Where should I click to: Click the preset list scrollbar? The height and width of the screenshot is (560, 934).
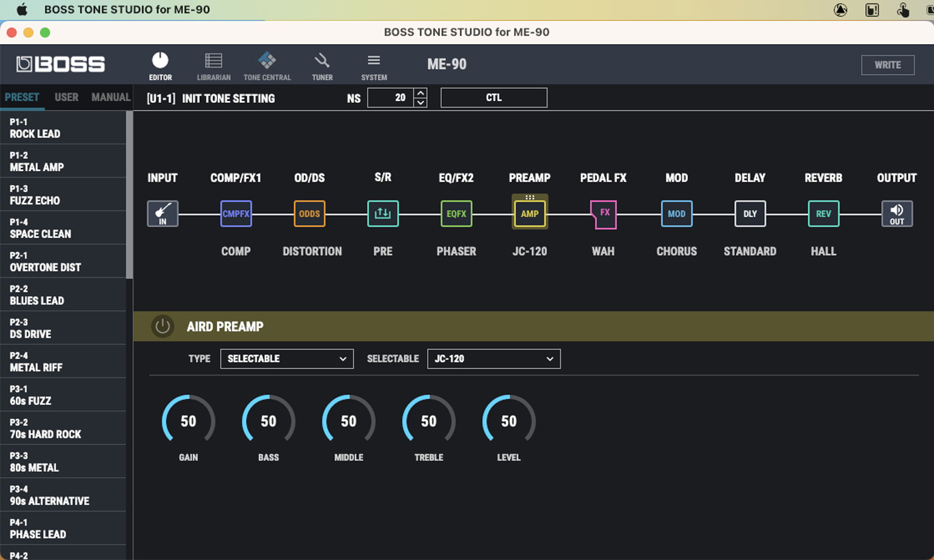pyautogui.click(x=130, y=194)
